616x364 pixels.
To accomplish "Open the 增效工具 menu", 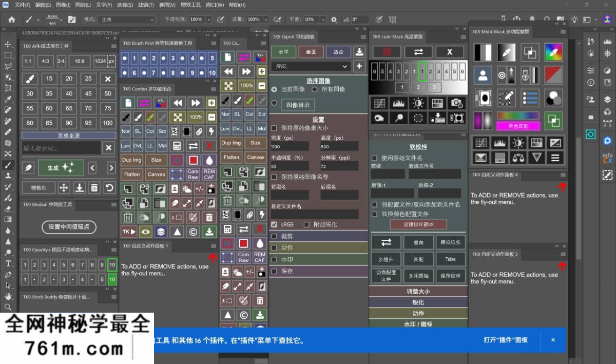I will click(x=191, y=5).
